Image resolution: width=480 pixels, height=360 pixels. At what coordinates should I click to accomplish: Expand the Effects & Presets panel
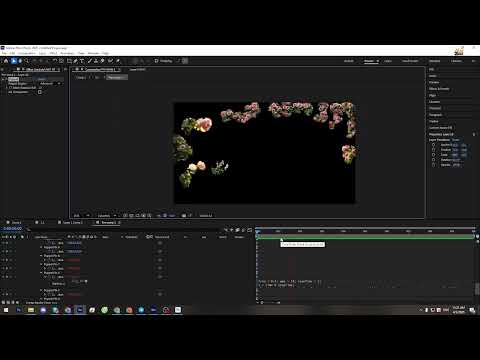pyautogui.click(x=439, y=89)
